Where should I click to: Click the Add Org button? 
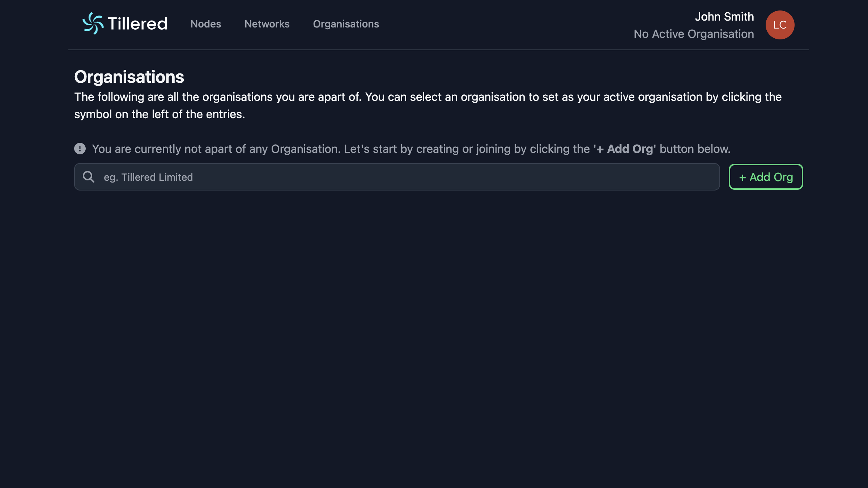(766, 177)
